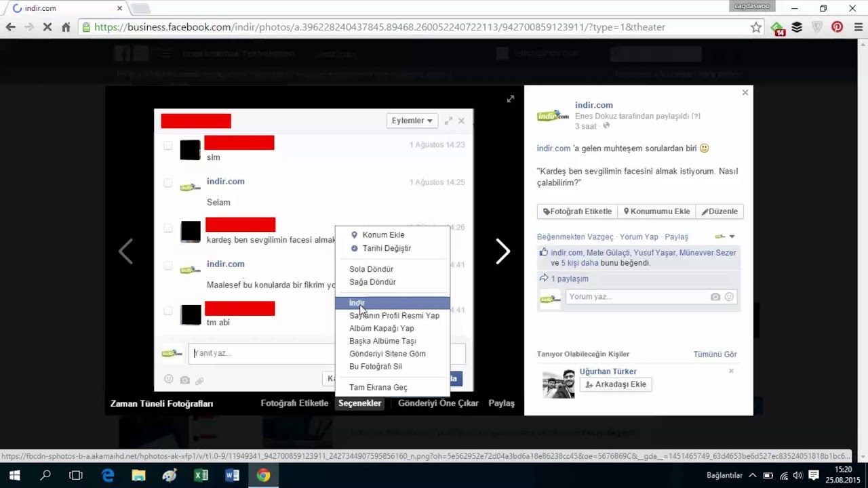Open Windows Start button
Screen dimensions: 868x488
click(14, 475)
